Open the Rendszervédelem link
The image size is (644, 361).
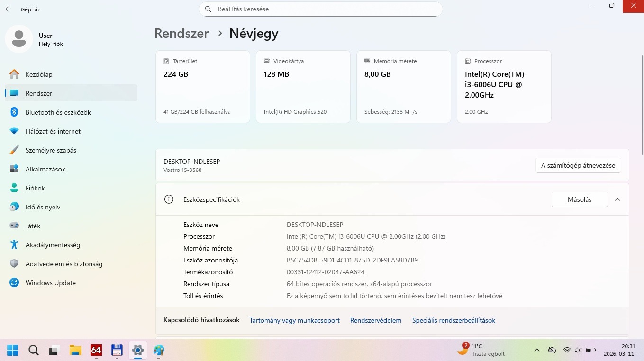[375, 320]
